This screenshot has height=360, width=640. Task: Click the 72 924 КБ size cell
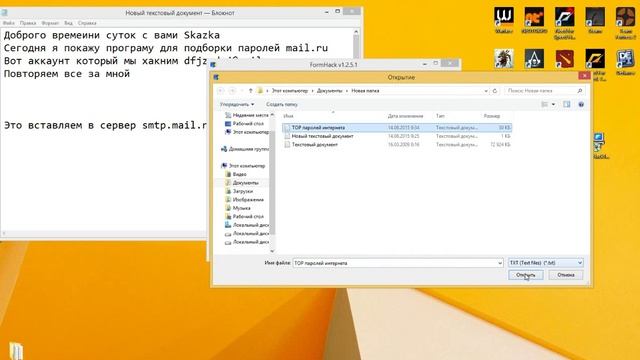coord(500,144)
